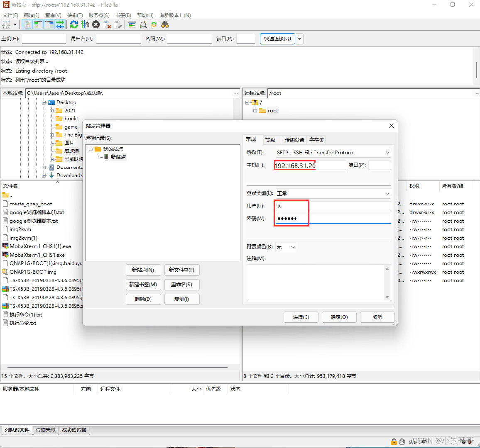This screenshot has width=480, height=448.
Task: Click the 密码(W) password field
Action: (333, 219)
